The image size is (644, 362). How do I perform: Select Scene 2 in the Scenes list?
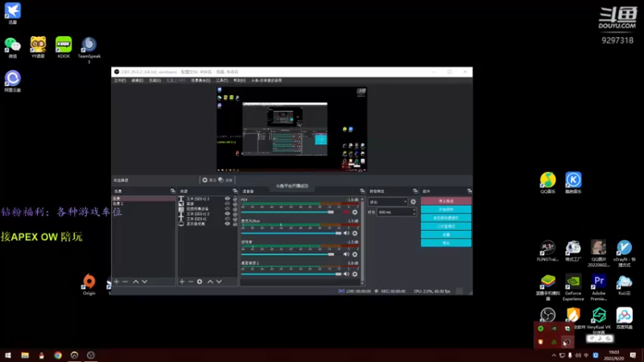coord(143,204)
